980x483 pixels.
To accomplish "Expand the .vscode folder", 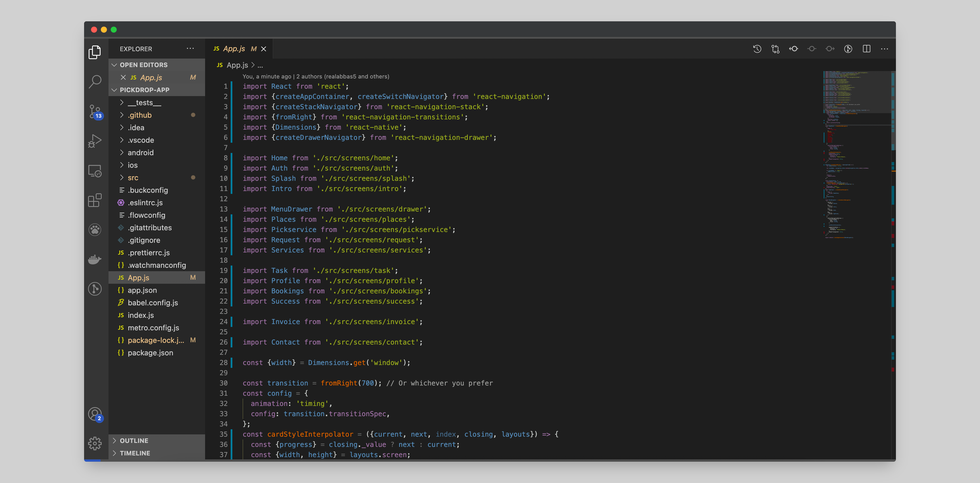I will tap(157, 140).
